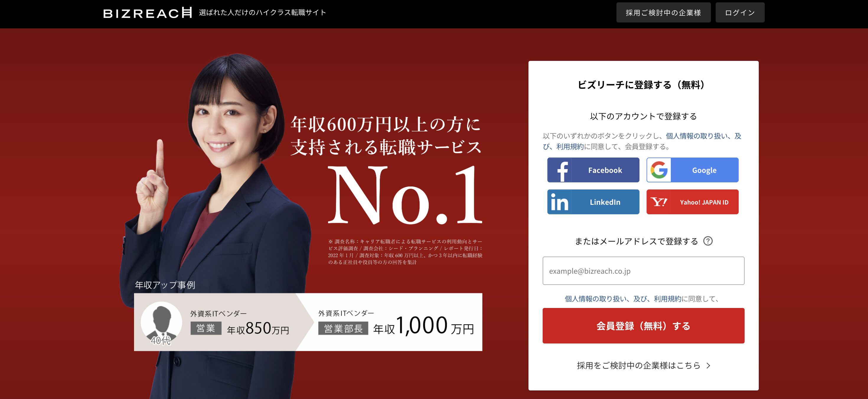Image resolution: width=868 pixels, height=399 pixels.
Task: Open the ログイン button in header
Action: [x=740, y=12]
